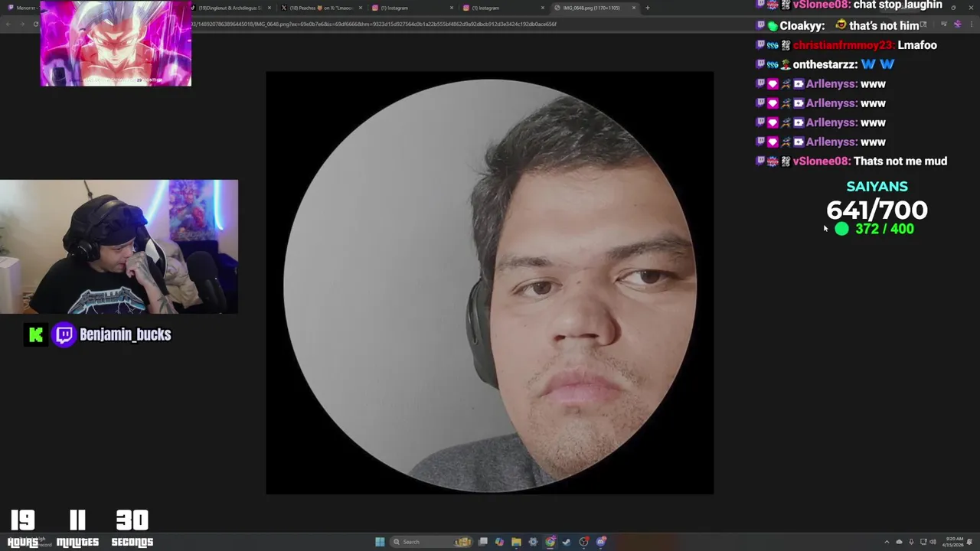
Task: Click the Cloakyy chat username
Action: tap(802, 26)
